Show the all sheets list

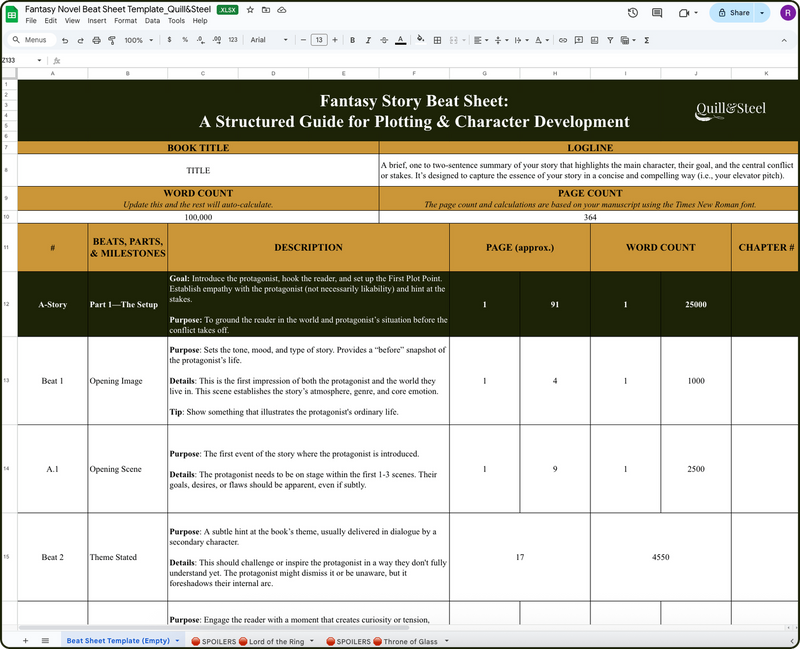coord(45,641)
